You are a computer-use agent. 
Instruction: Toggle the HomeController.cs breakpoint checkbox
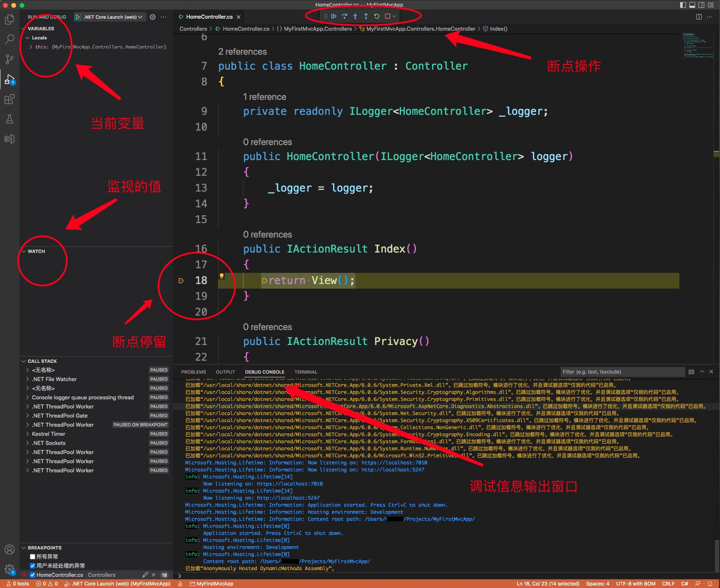tap(32, 575)
